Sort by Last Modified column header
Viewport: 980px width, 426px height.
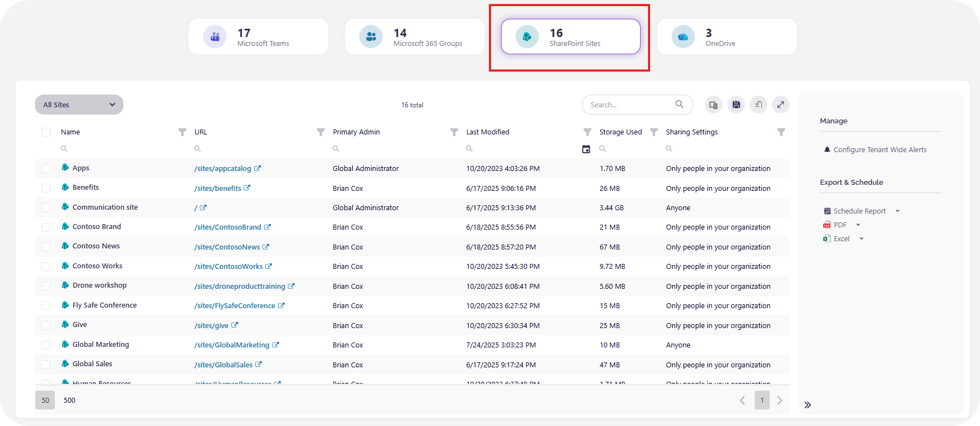[488, 132]
